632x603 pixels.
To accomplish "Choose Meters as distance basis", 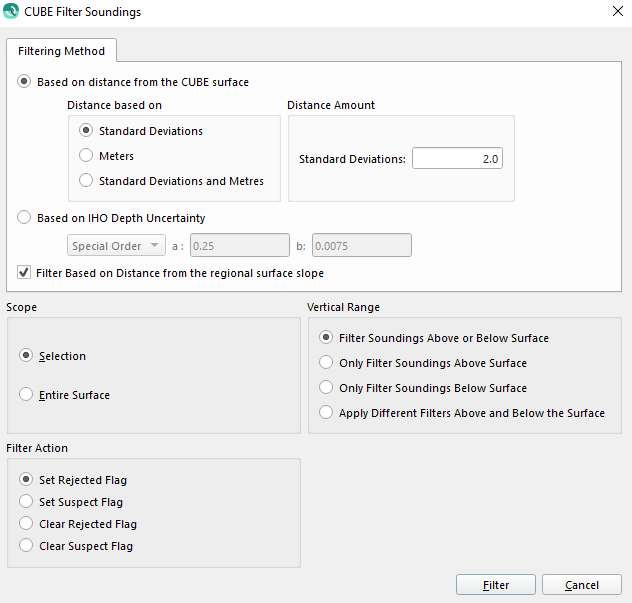I will point(87,156).
